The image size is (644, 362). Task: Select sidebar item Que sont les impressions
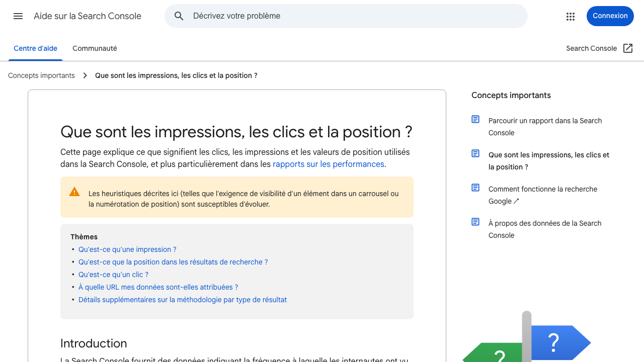[549, 161]
